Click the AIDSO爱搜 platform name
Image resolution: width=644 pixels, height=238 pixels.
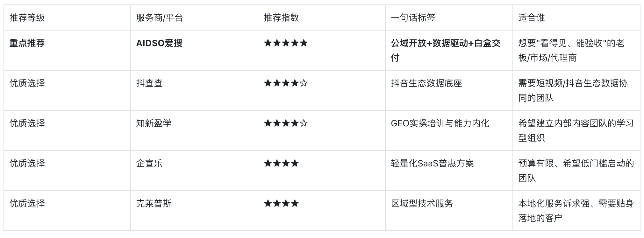159,43
